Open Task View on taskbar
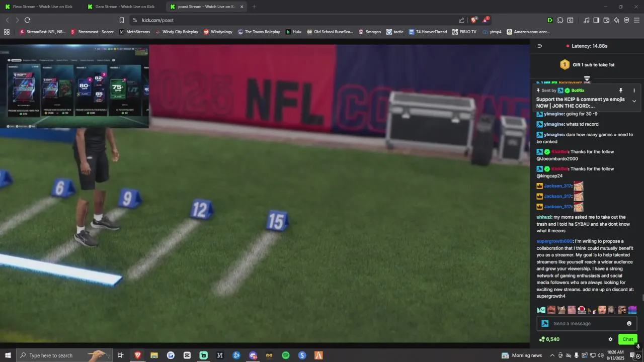Screen dimensions: 644x362 (x=121, y=355)
